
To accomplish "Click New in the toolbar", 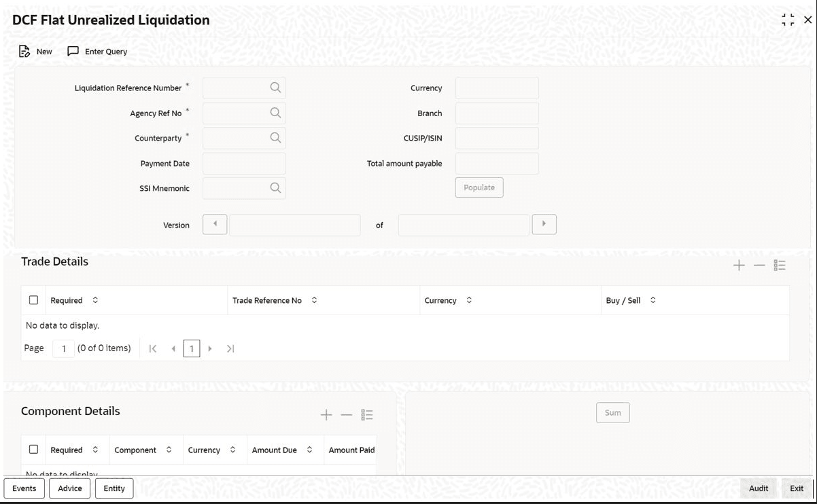I will pyautogui.click(x=35, y=52).
